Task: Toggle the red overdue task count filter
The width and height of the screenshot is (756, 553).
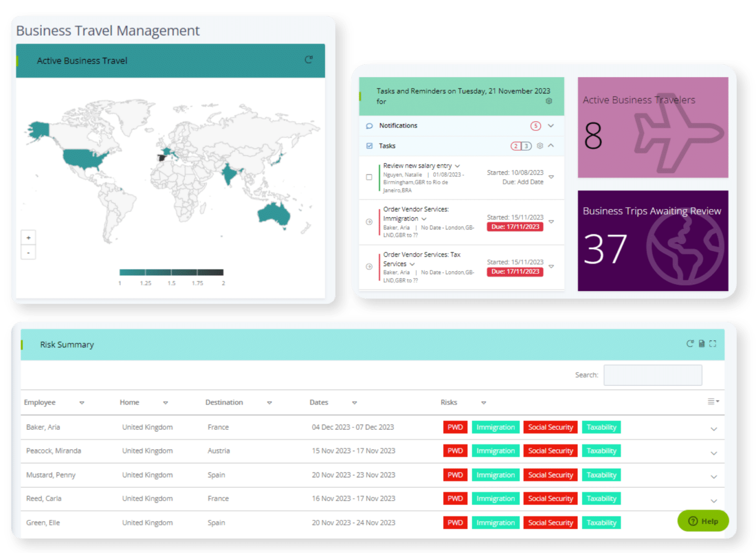Action: coord(515,146)
